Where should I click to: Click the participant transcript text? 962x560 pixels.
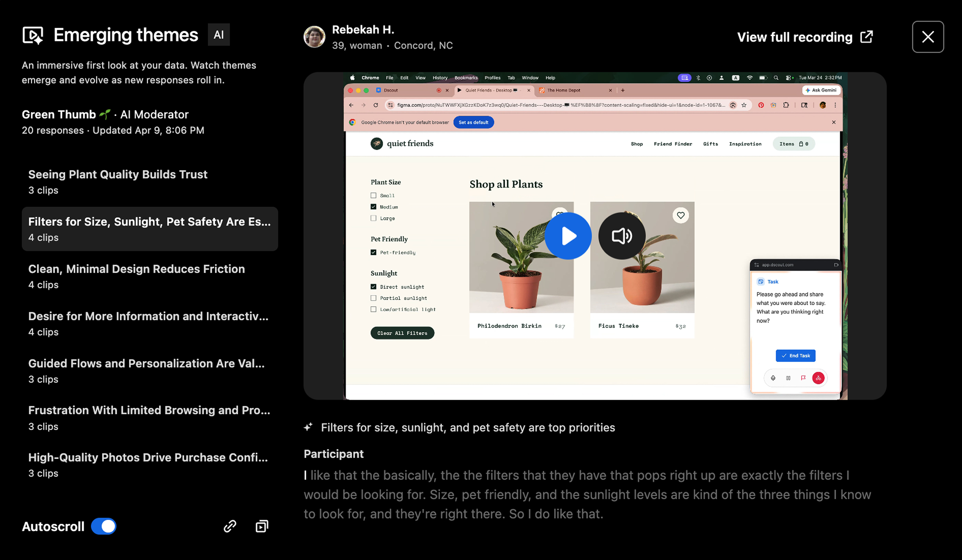[x=587, y=494]
